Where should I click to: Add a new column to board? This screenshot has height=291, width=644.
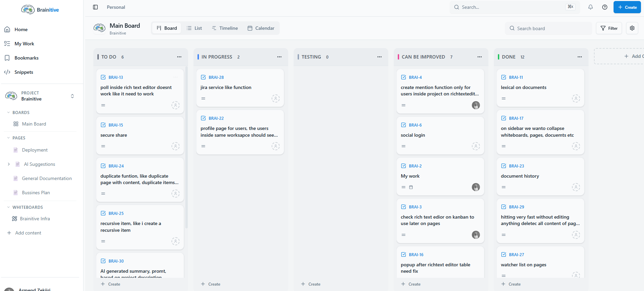tap(619, 56)
